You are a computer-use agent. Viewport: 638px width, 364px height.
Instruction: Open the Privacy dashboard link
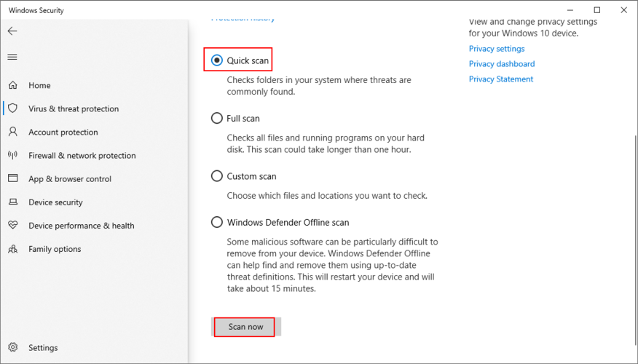[x=502, y=64]
